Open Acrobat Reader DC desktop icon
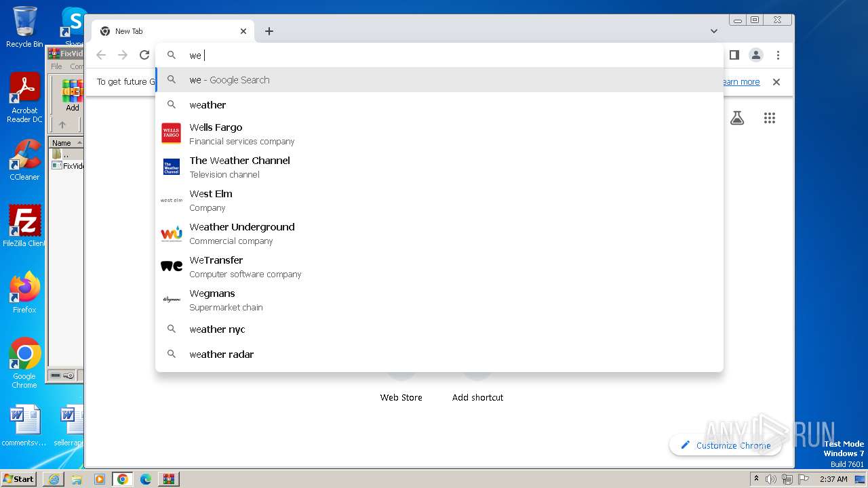The width and height of the screenshot is (868, 488). click(24, 98)
